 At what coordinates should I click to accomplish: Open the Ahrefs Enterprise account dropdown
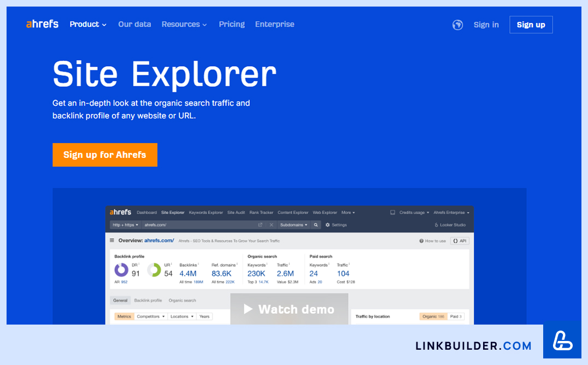(x=451, y=213)
